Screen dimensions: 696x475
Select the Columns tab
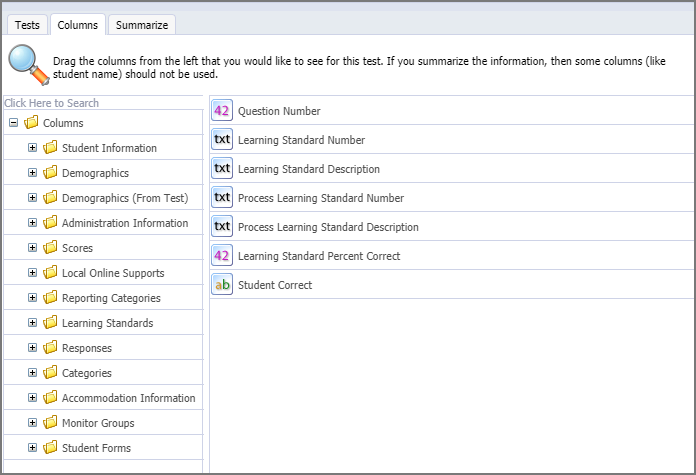[x=78, y=24]
